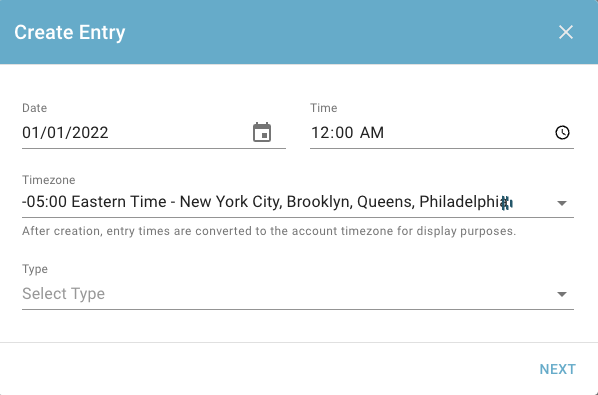Open the Select Type combo box

298,294
